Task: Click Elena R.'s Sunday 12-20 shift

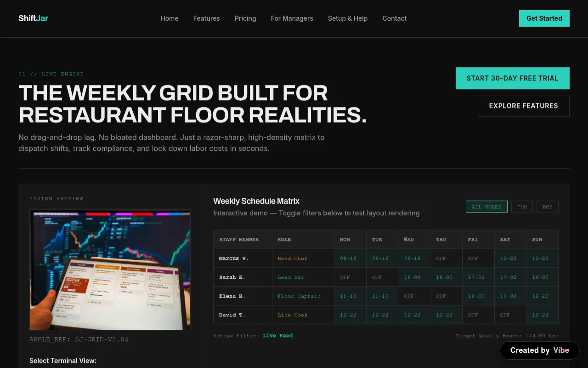Action: (543, 296)
